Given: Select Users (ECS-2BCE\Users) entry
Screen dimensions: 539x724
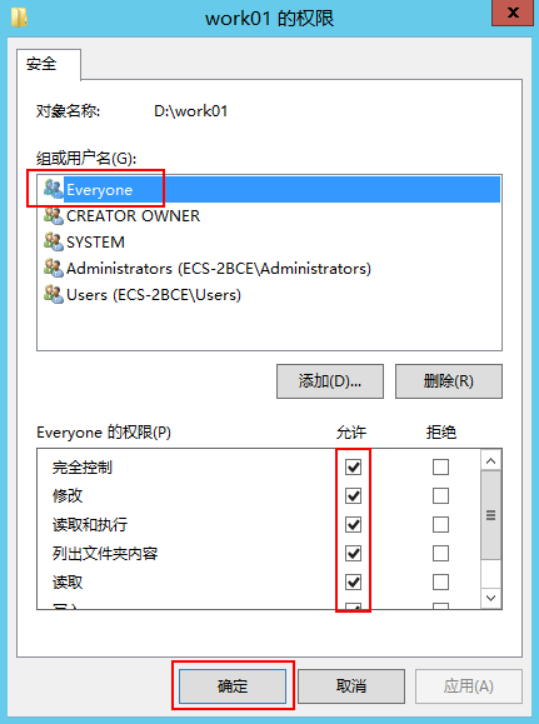Looking at the screenshot, I should tap(153, 295).
